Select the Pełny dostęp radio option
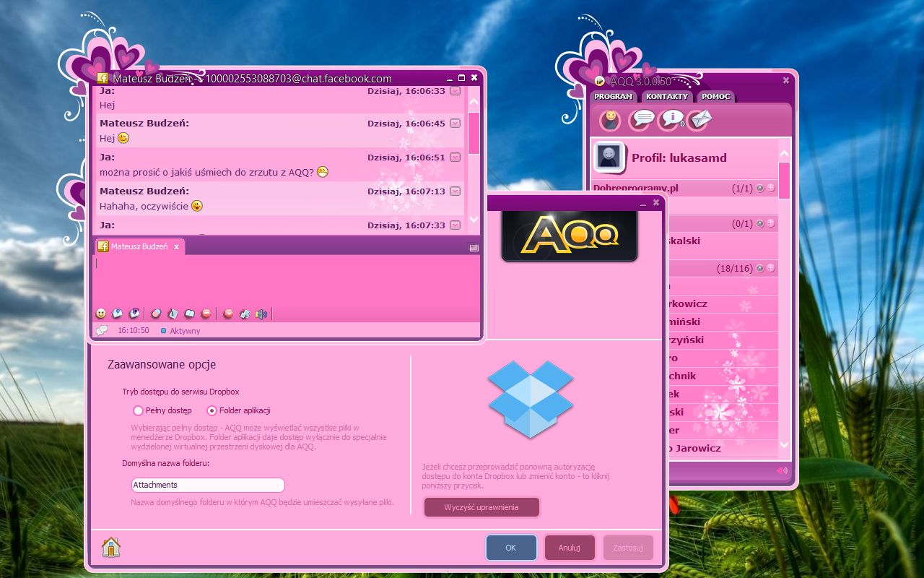The image size is (924, 578). click(139, 410)
